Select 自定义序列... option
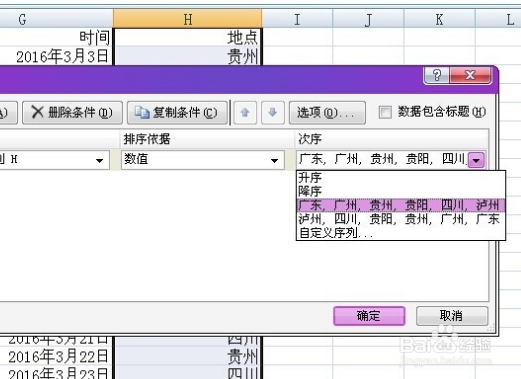This screenshot has width=521, height=379. pyautogui.click(x=401, y=233)
